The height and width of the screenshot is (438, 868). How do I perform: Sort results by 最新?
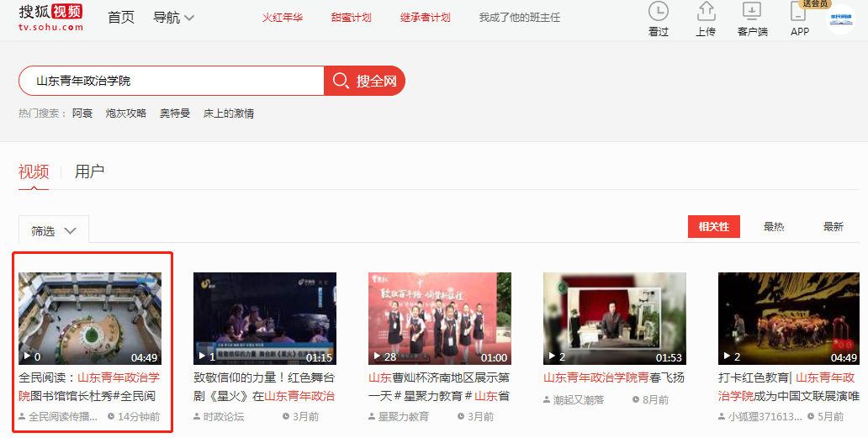tap(833, 227)
